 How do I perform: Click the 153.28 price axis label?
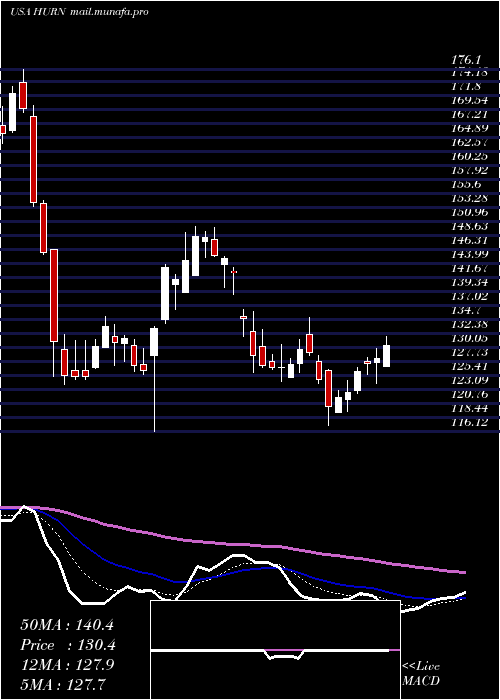471,198
